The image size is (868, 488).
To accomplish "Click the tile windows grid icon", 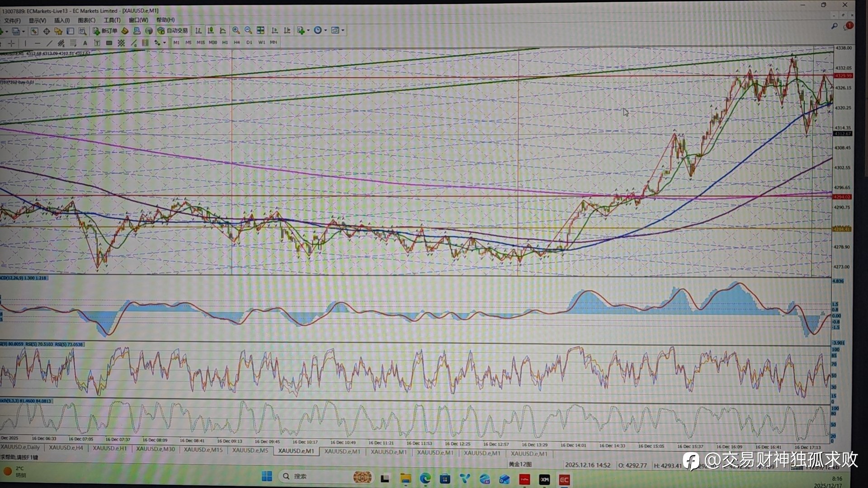I will click(260, 30).
